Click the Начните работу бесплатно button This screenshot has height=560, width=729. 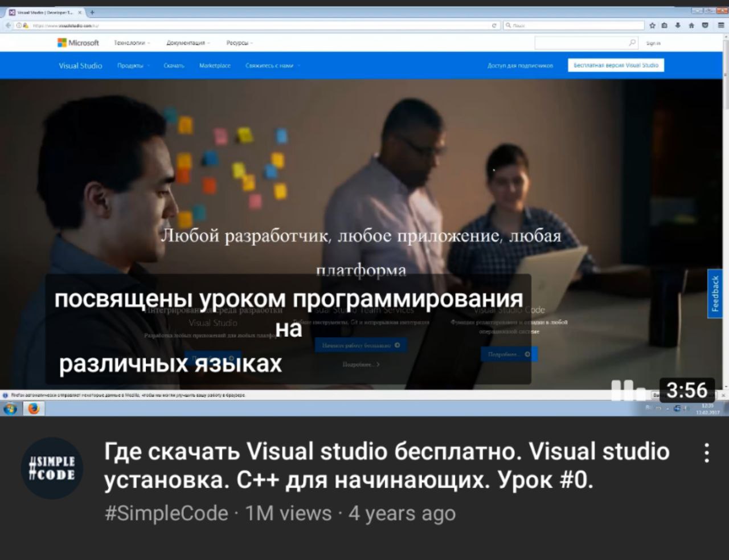click(361, 345)
